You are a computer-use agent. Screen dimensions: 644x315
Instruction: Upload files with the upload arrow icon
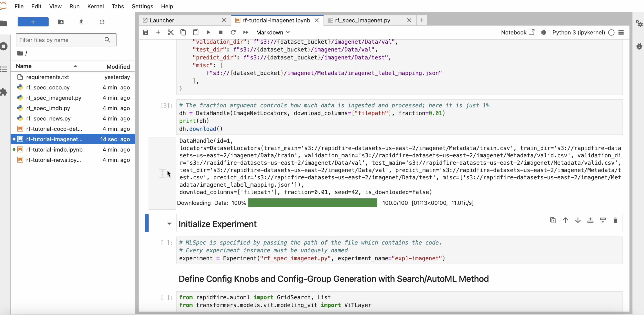click(81, 22)
